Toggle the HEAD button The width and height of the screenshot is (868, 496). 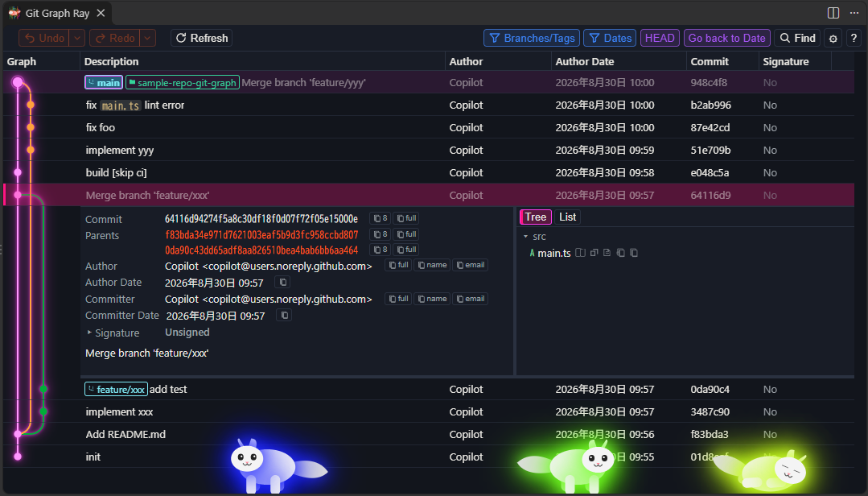tap(660, 38)
